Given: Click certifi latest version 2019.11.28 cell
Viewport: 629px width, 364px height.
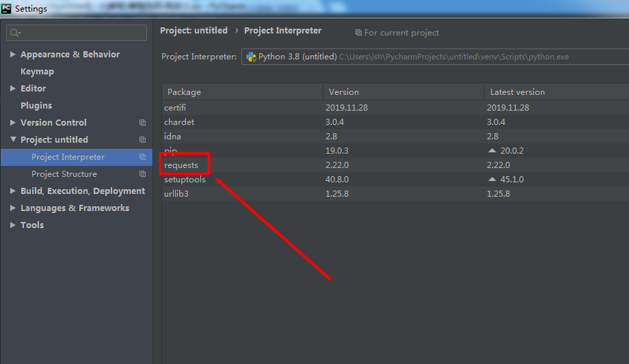Looking at the screenshot, I should [x=508, y=108].
